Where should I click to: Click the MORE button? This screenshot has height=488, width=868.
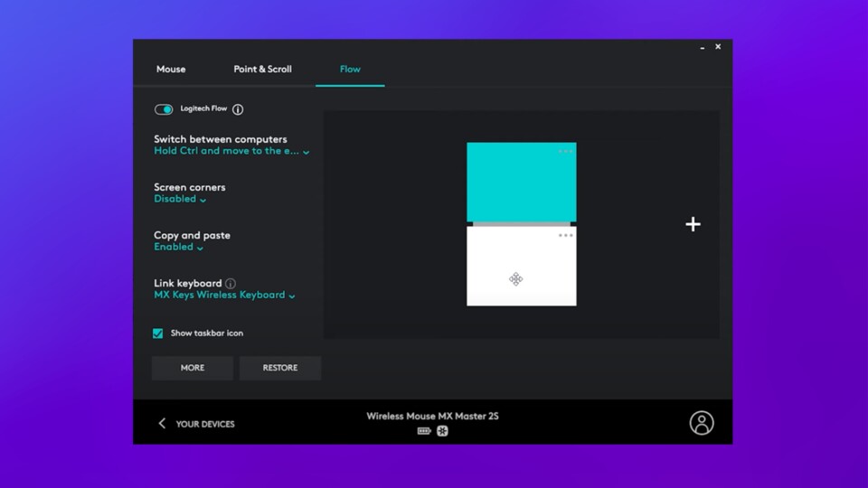[x=192, y=368]
